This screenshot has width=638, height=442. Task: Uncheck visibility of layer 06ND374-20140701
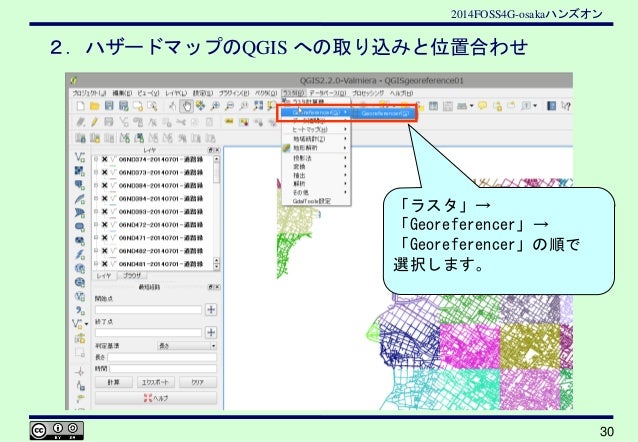(105, 160)
